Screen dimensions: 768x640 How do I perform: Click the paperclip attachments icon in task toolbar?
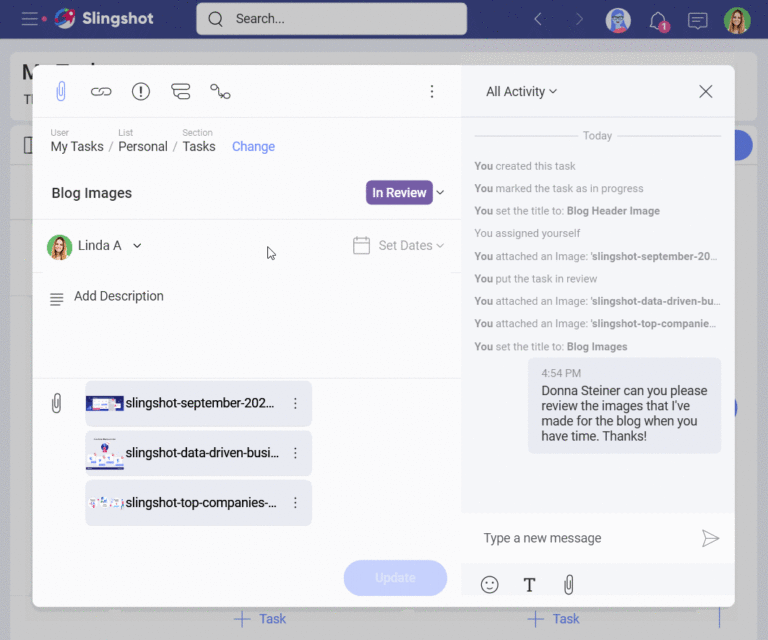(x=60, y=92)
